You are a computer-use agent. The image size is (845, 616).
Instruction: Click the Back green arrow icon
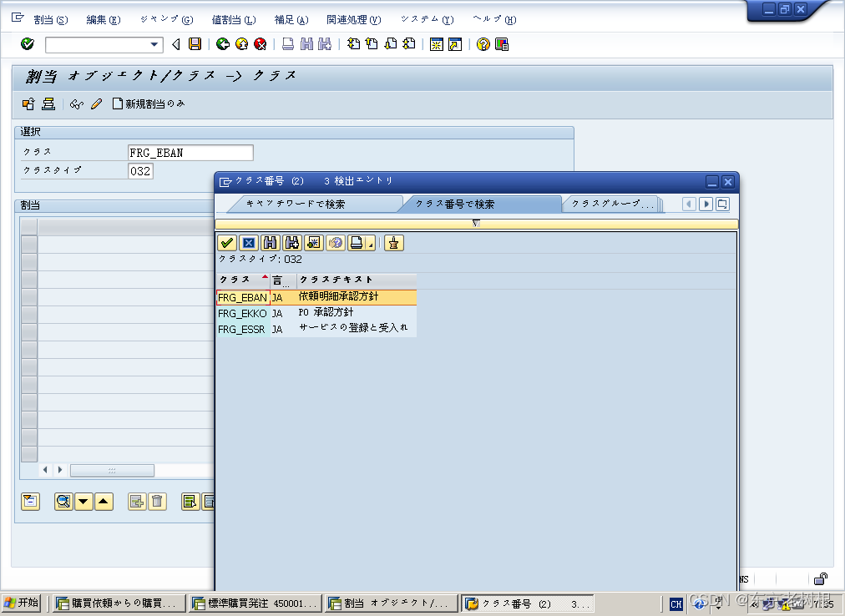click(x=222, y=44)
